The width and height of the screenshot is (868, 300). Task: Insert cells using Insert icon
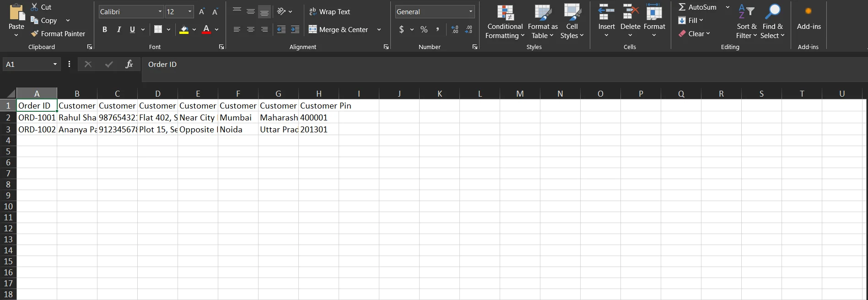(606, 12)
